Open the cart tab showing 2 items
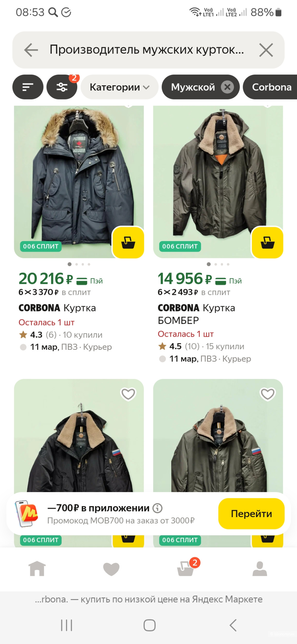297x644 pixels. 186,569
